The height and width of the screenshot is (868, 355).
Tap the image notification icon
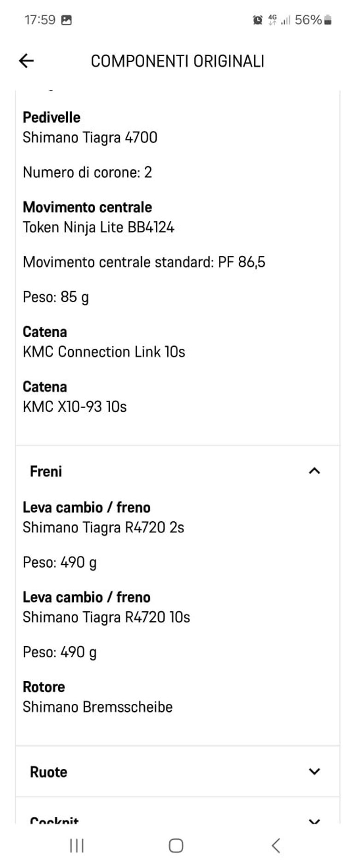click(66, 20)
